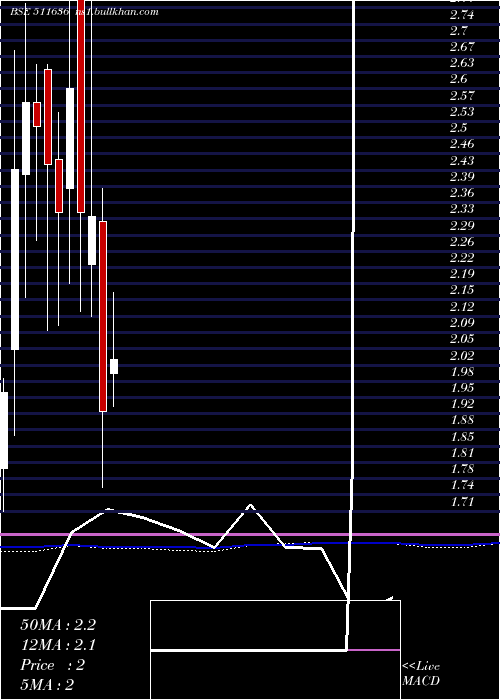Select the 2.09 price level label

462,323
